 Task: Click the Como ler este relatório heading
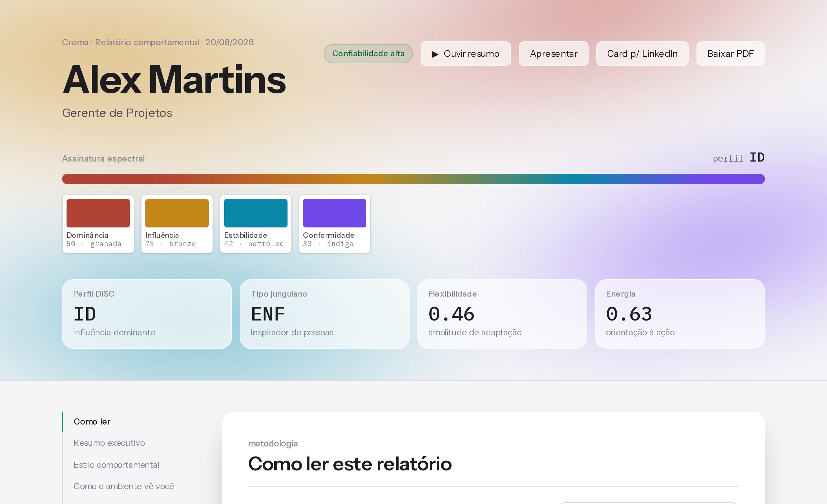350,464
